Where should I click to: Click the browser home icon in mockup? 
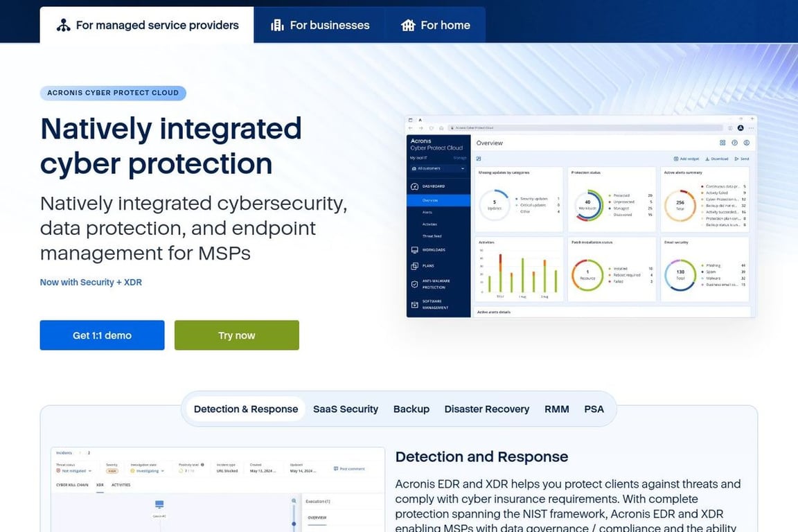pos(441,127)
